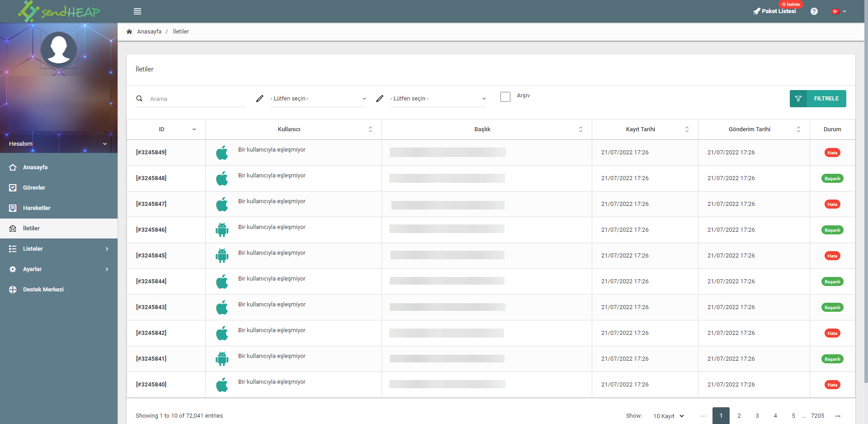Focus the Arama search field
Viewport: 868px width, 424px height.
(x=198, y=99)
